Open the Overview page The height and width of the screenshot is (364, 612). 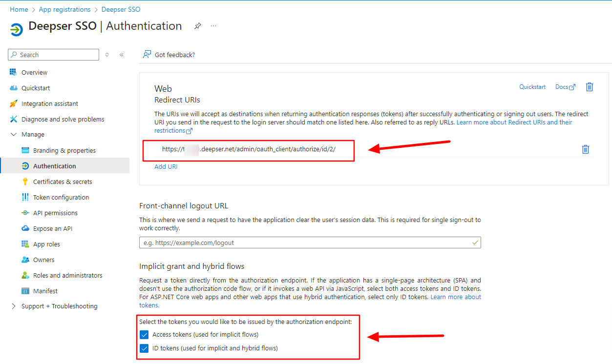[x=34, y=72]
